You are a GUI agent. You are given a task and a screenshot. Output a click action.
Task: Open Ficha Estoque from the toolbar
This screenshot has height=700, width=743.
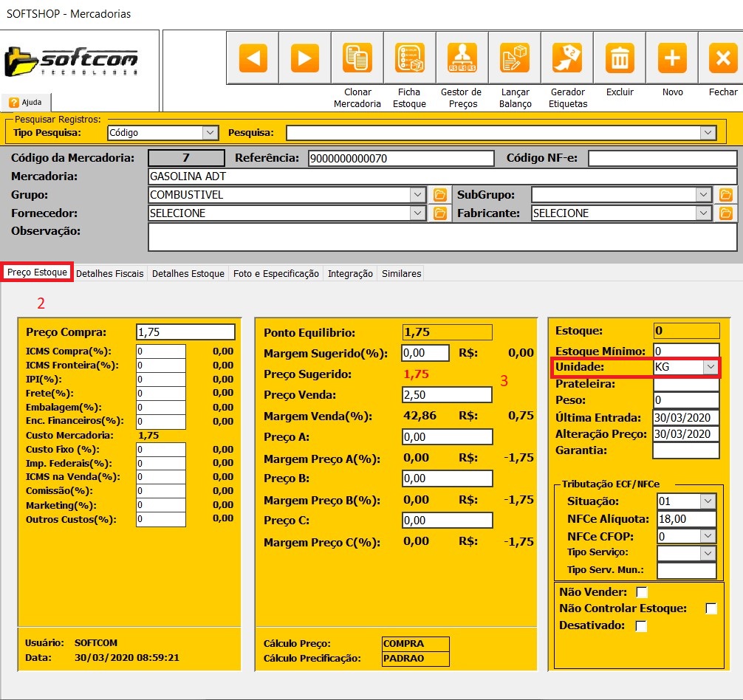pyautogui.click(x=409, y=58)
